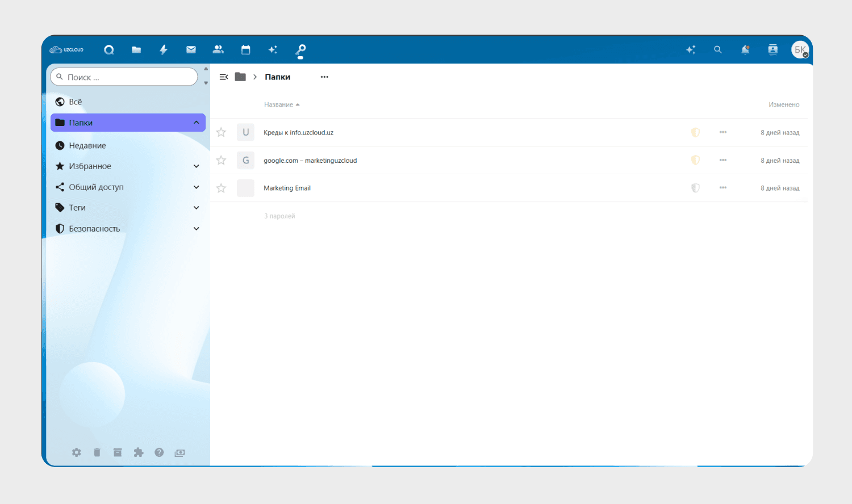Open the Marketing Email entry

click(287, 188)
